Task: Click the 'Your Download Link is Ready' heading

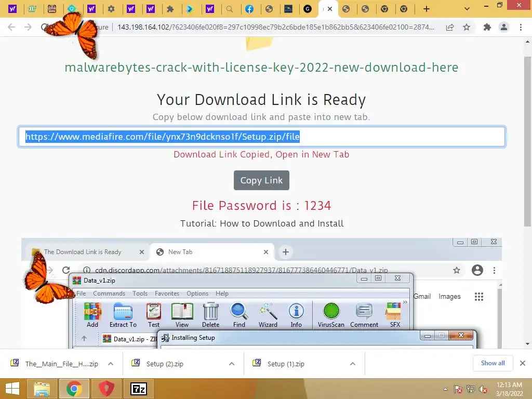Action: point(261,100)
